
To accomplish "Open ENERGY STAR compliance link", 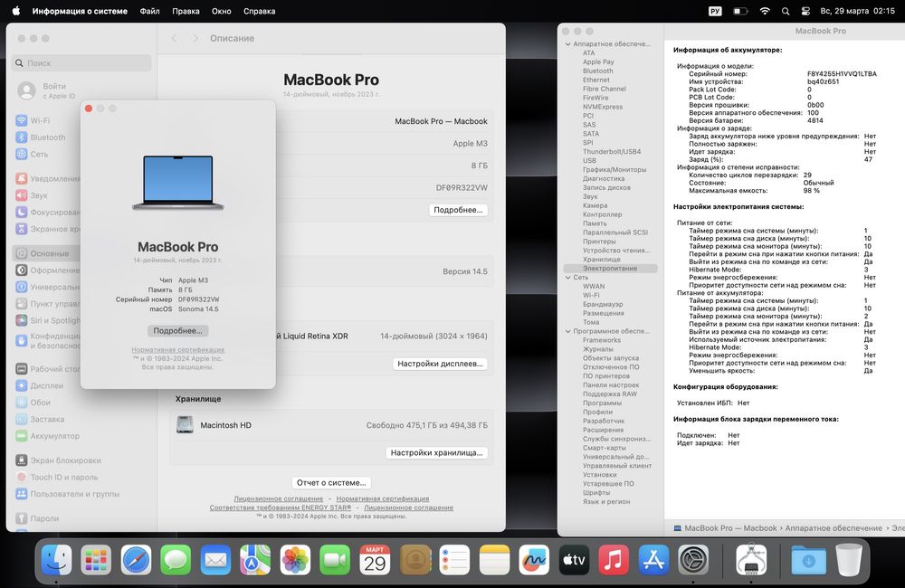I will coord(281,507).
